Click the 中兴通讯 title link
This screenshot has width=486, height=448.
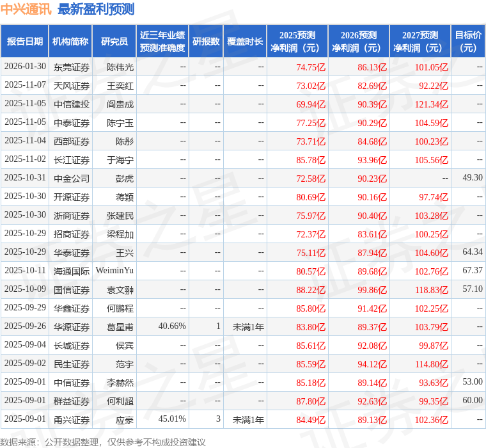26,9
